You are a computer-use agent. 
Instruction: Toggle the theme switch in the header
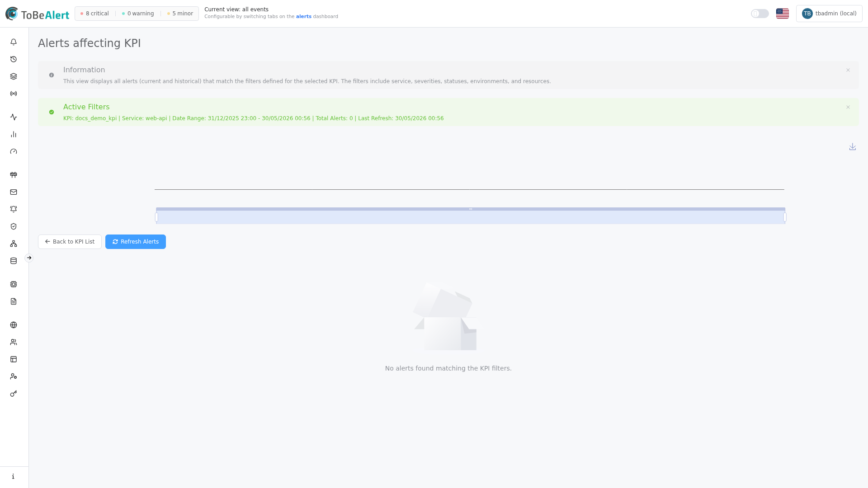pos(760,14)
